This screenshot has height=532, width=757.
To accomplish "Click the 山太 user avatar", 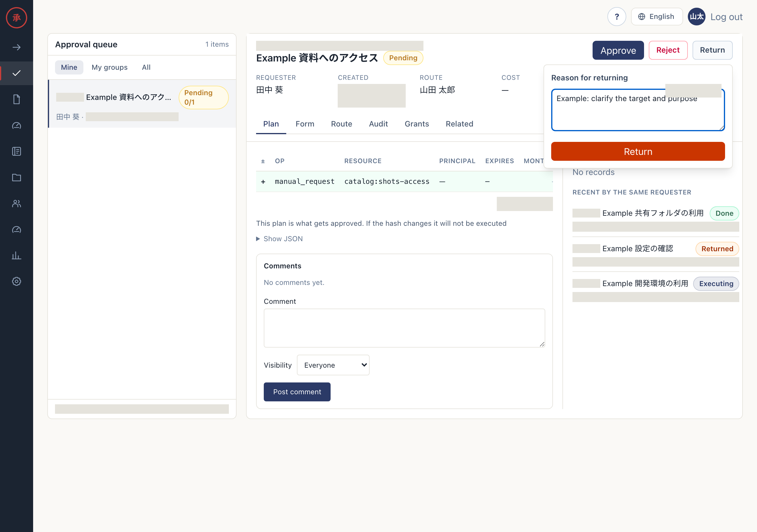I will tap(696, 17).
